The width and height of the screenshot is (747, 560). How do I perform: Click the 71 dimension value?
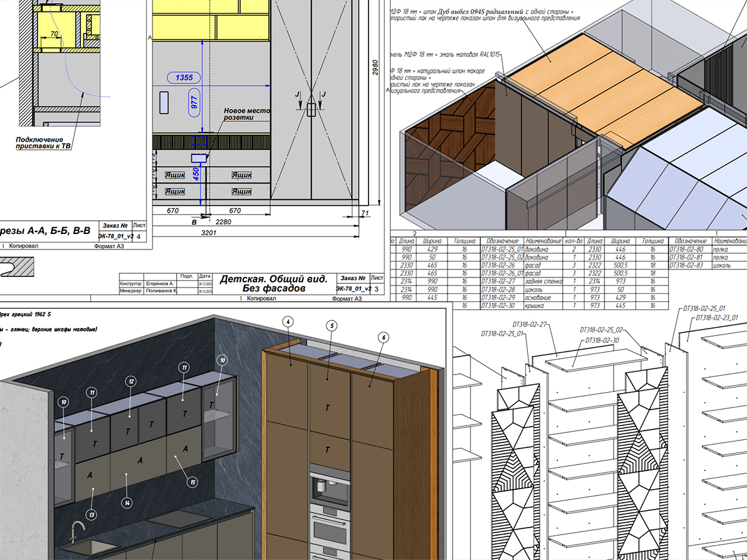pyautogui.click(x=364, y=214)
